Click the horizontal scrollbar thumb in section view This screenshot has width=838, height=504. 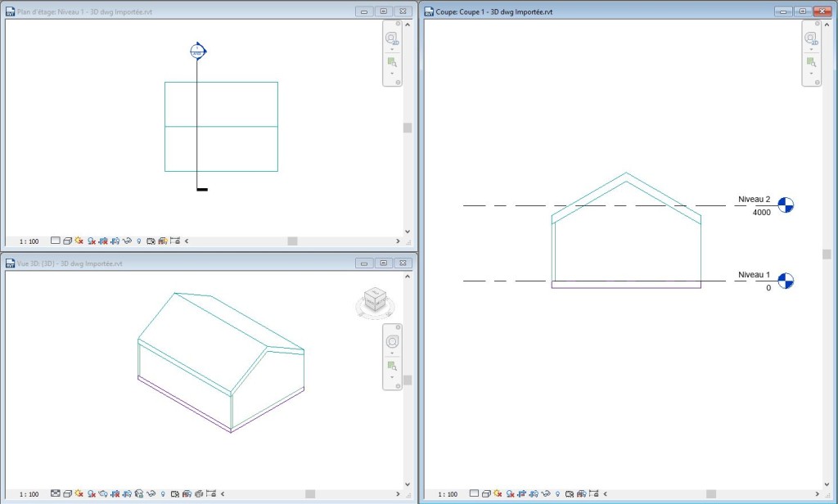coord(710,494)
